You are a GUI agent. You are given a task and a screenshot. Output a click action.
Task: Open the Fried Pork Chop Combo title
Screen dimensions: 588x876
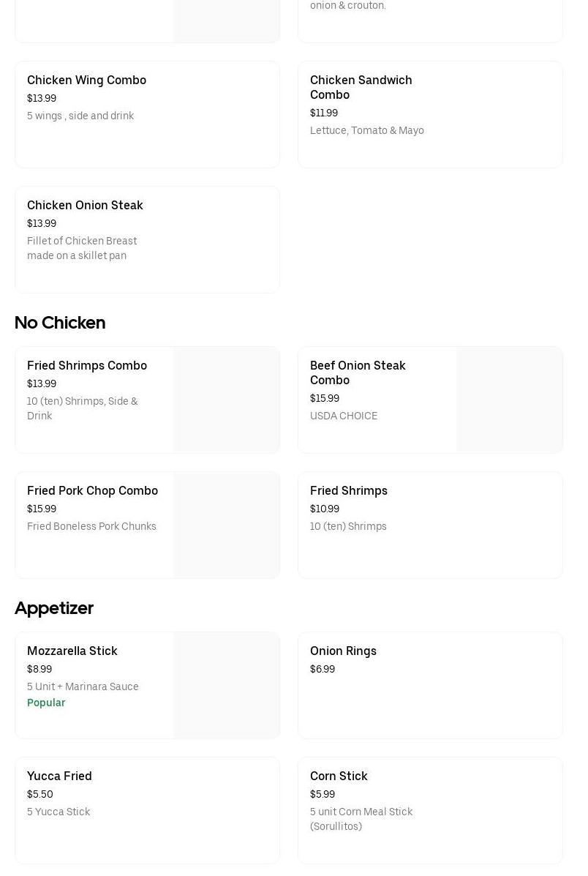(x=92, y=491)
